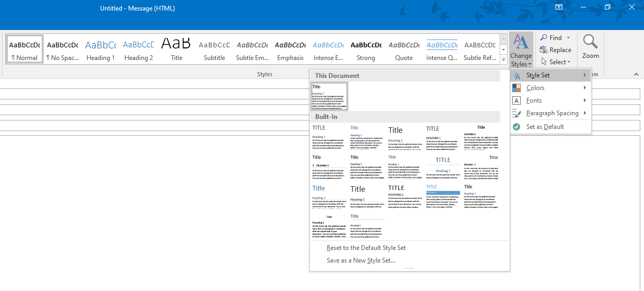
Task: Expand the Paragraph Spacing submenu arrow
Action: pyautogui.click(x=585, y=113)
